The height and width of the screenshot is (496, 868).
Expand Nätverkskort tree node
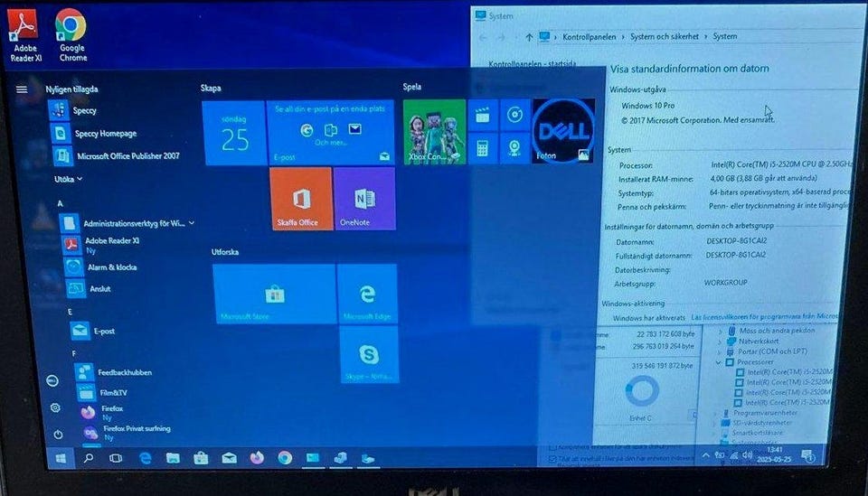[x=719, y=342]
